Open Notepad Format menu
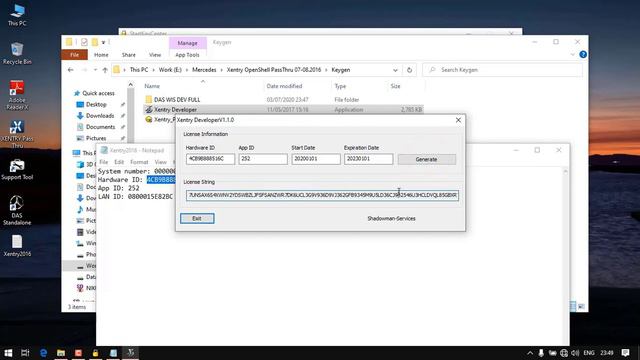The image size is (640, 360). [139, 162]
